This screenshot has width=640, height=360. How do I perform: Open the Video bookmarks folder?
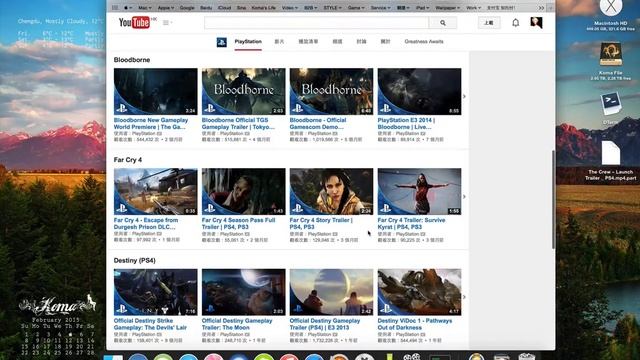(289, 8)
